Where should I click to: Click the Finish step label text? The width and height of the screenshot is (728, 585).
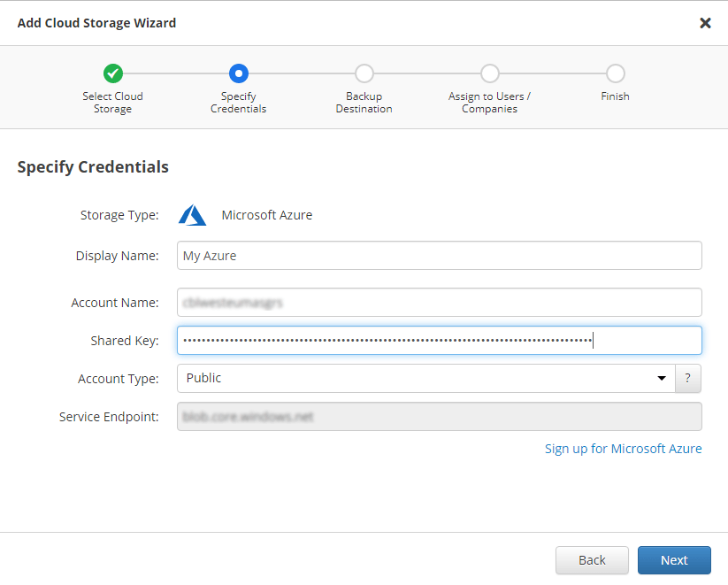[x=615, y=96]
